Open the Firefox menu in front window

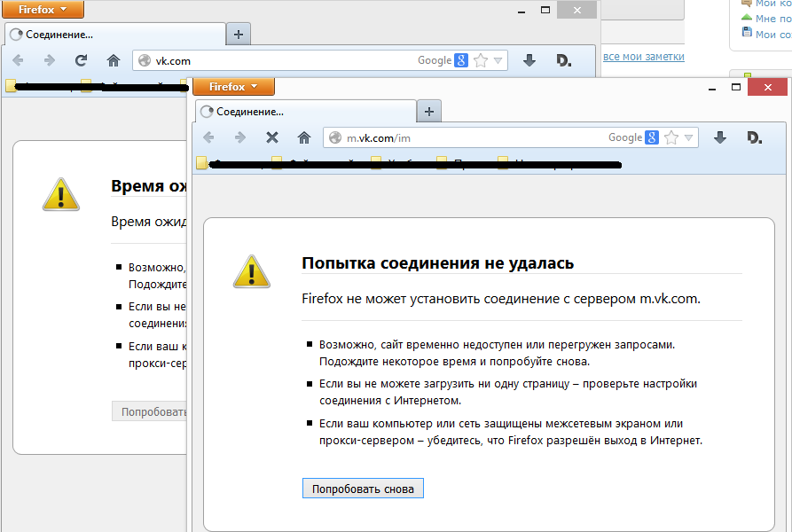(233, 87)
